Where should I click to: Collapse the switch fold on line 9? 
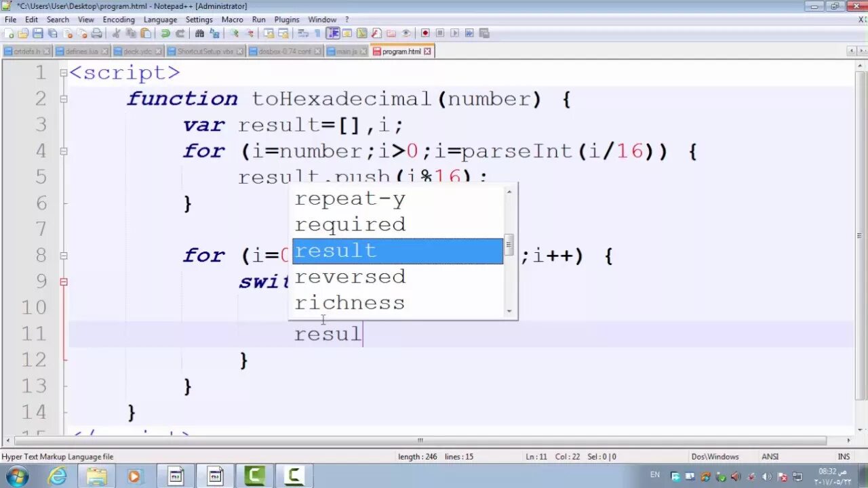click(x=64, y=281)
